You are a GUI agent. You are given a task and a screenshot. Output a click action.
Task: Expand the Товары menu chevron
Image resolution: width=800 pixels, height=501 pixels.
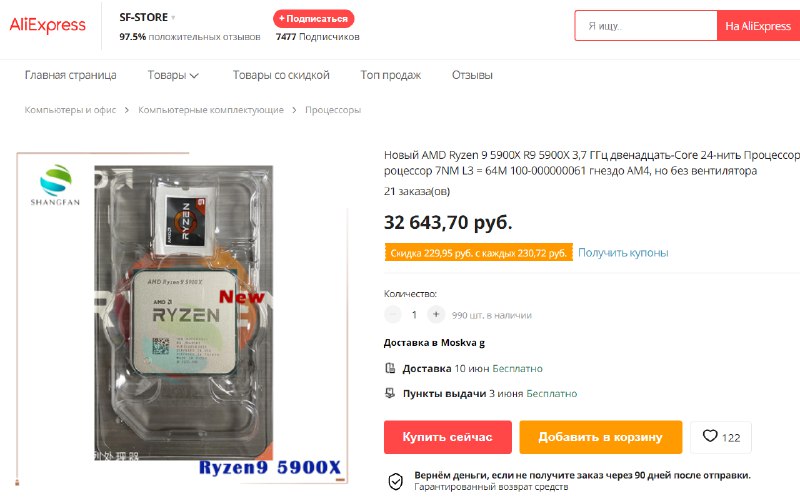pos(194,76)
